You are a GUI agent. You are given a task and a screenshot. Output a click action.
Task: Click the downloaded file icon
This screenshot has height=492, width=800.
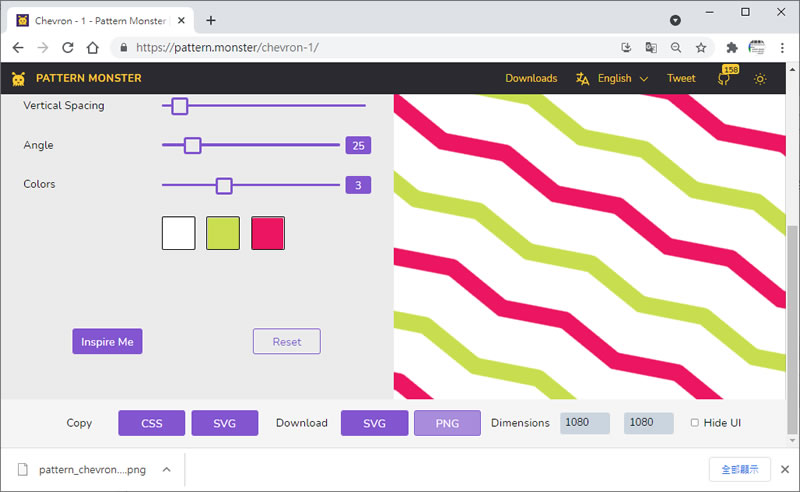click(22, 469)
